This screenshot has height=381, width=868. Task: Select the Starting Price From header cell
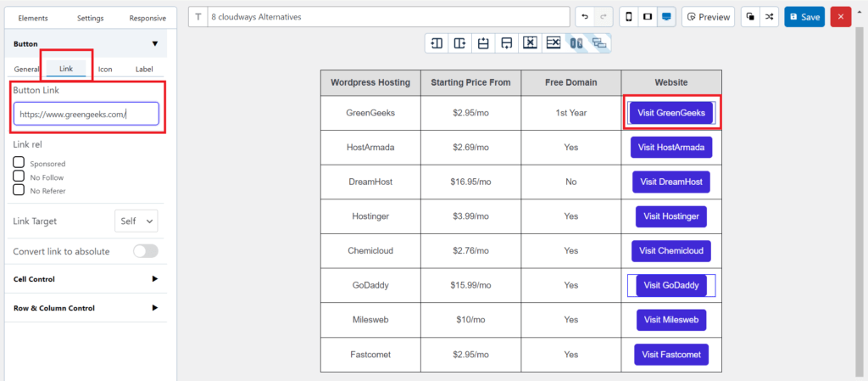(x=470, y=82)
